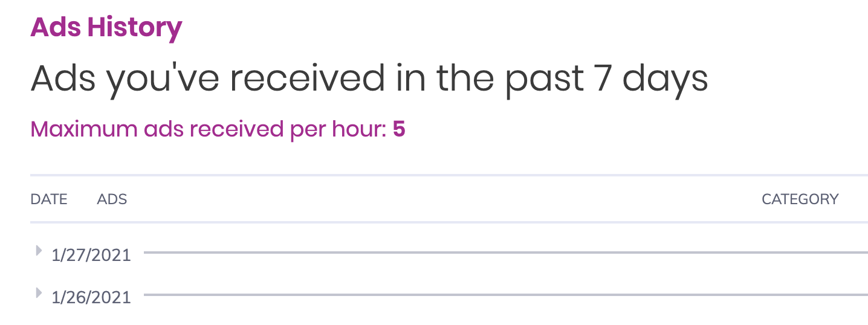This screenshot has height=325, width=868.
Task: Click the divider line above column headers
Action: (449, 175)
